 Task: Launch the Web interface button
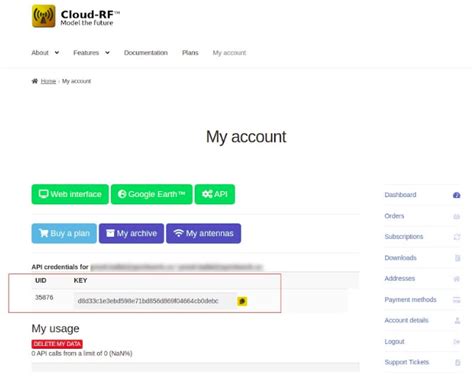tap(70, 194)
